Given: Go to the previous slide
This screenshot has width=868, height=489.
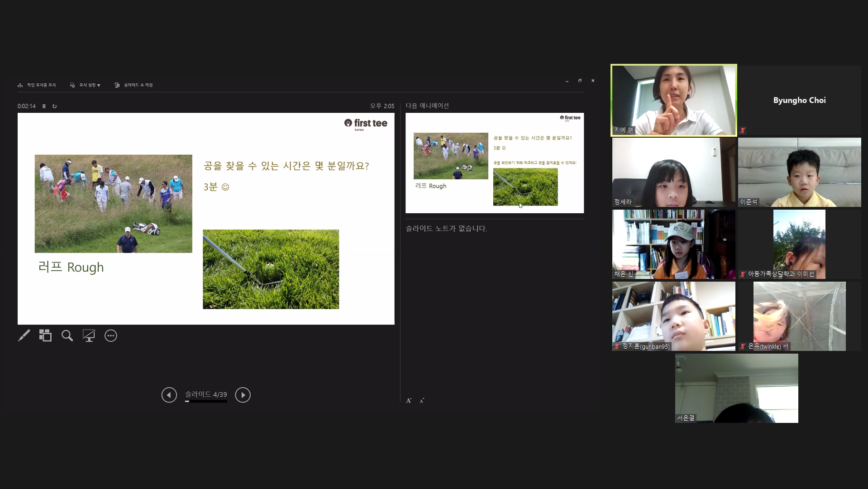Looking at the screenshot, I should pos(169,395).
